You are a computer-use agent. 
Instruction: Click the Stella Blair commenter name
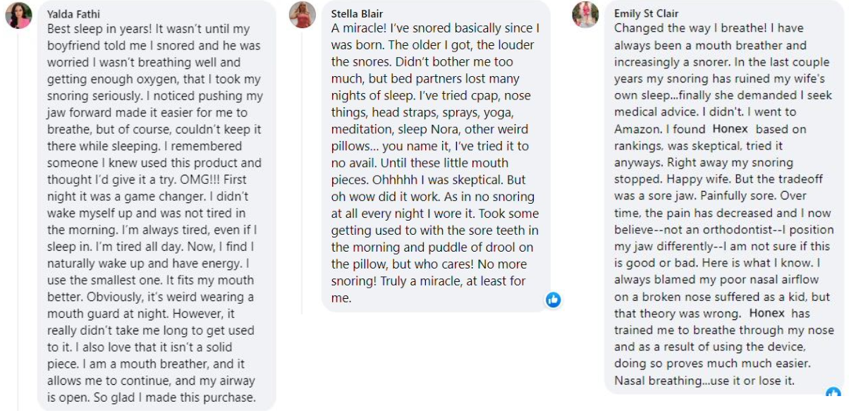click(358, 13)
